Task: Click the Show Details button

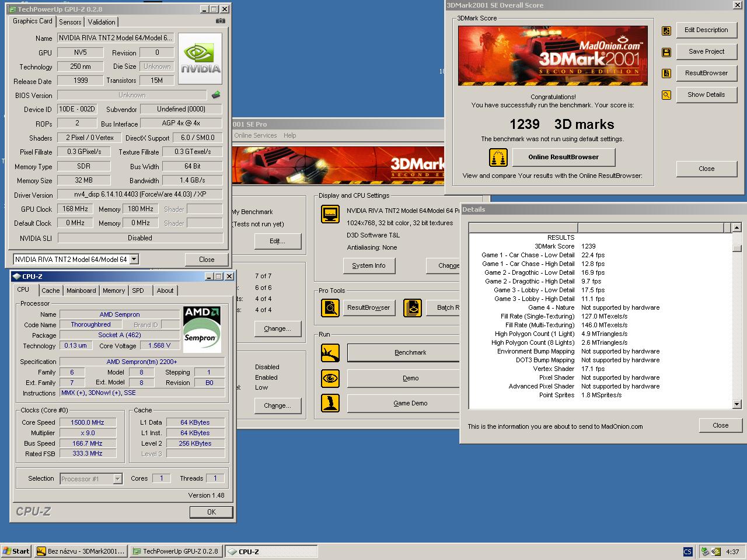Action: pyautogui.click(x=706, y=94)
